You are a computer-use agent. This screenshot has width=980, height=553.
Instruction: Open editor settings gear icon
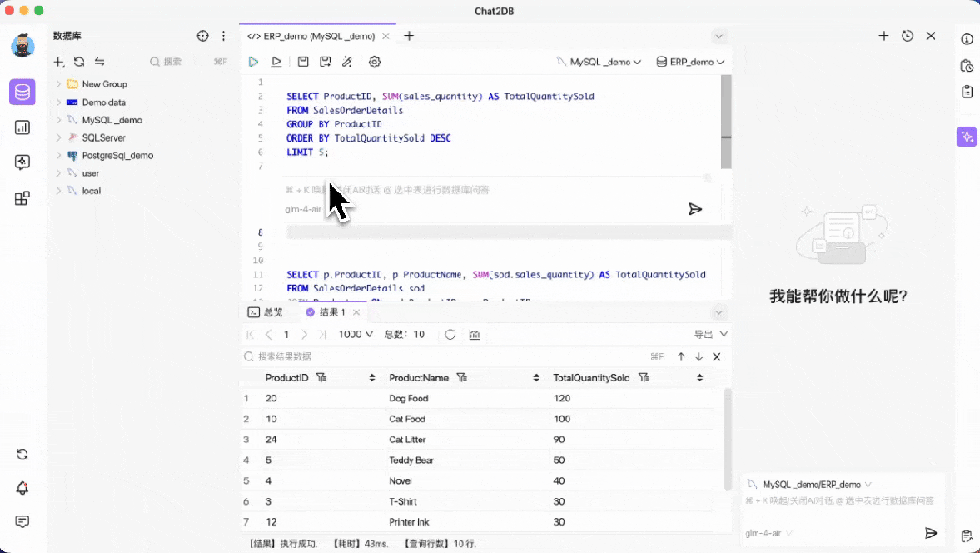point(374,62)
